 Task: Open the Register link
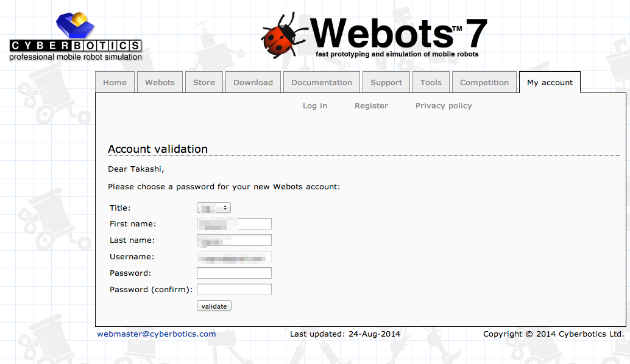(x=371, y=105)
